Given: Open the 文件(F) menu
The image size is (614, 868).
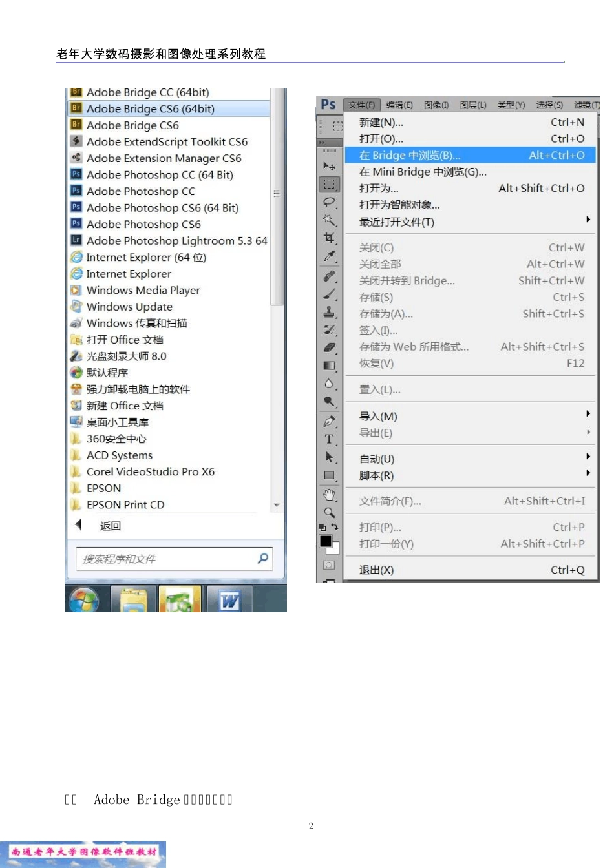Looking at the screenshot, I should click(361, 105).
